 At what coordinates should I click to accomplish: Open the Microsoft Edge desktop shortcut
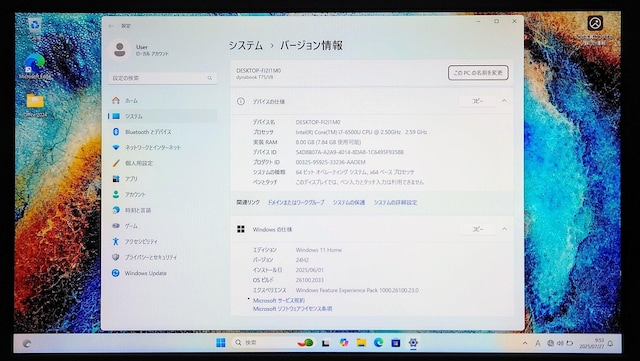pos(35,66)
